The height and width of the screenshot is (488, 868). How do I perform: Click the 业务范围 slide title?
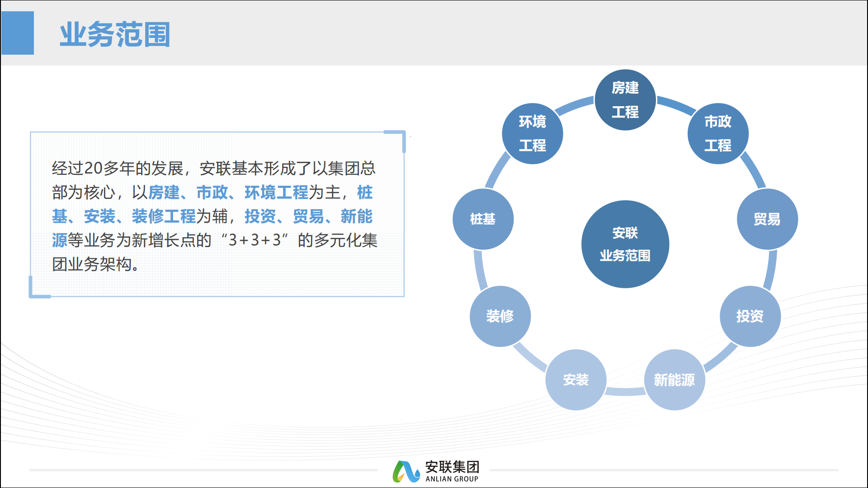pyautogui.click(x=115, y=34)
